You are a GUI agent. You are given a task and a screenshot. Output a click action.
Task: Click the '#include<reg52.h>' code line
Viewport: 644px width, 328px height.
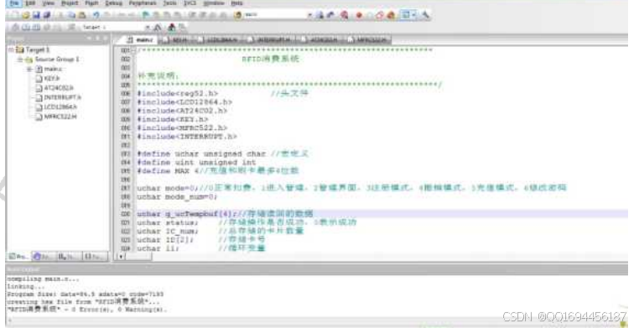[178, 94]
